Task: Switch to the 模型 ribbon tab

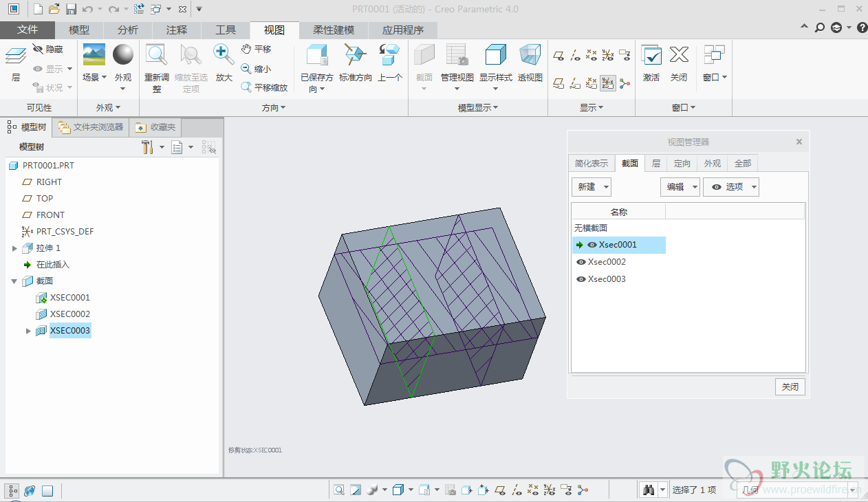Action: point(79,30)
